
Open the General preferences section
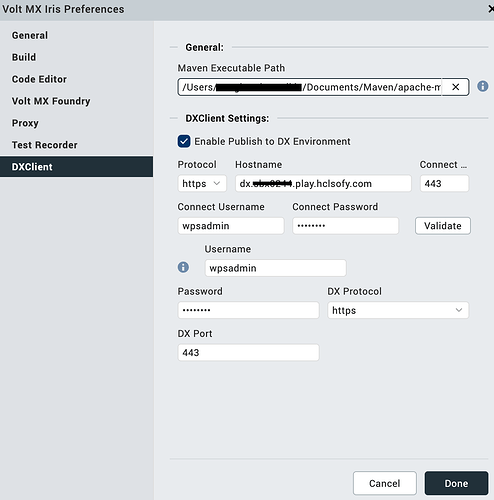tap(30, 35)
